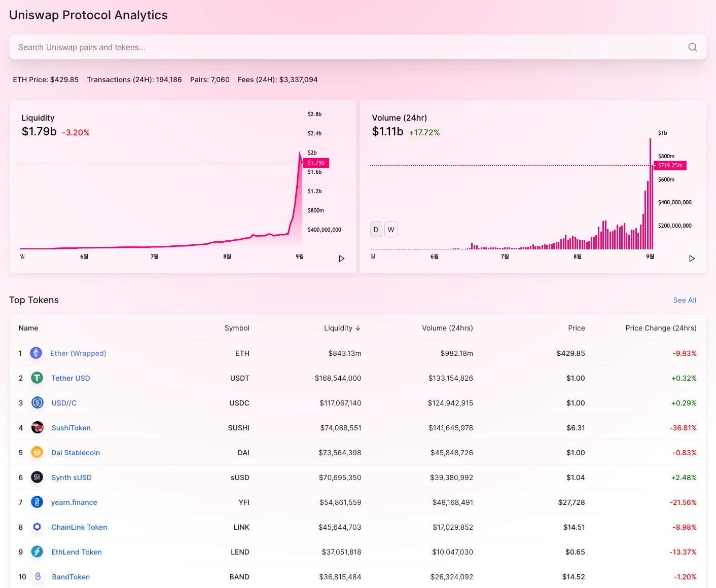Click the Pairs: 7,060 stat

tap(210, 80)
